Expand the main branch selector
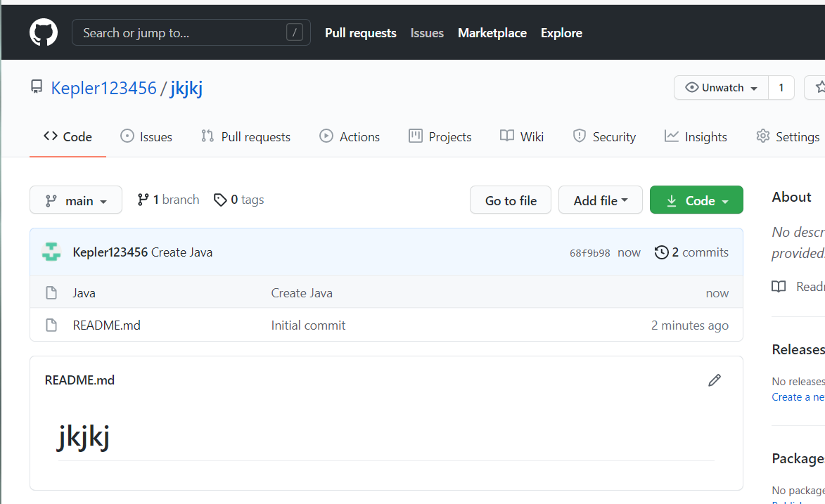 76,200
